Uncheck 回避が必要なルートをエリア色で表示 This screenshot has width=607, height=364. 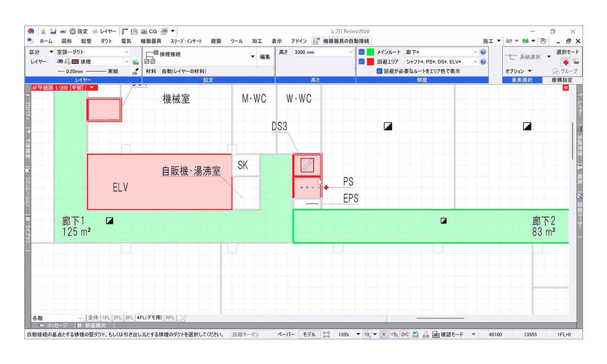point(380,70)
